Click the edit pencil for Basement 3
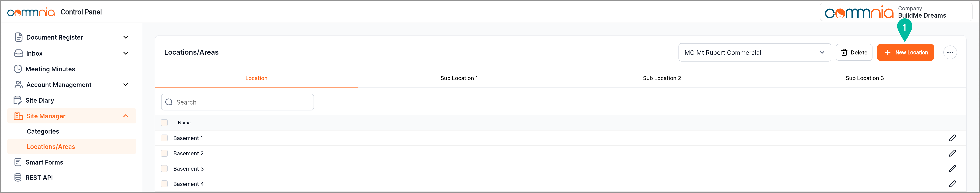Viewport: 980px width, 193px height. 952,168
